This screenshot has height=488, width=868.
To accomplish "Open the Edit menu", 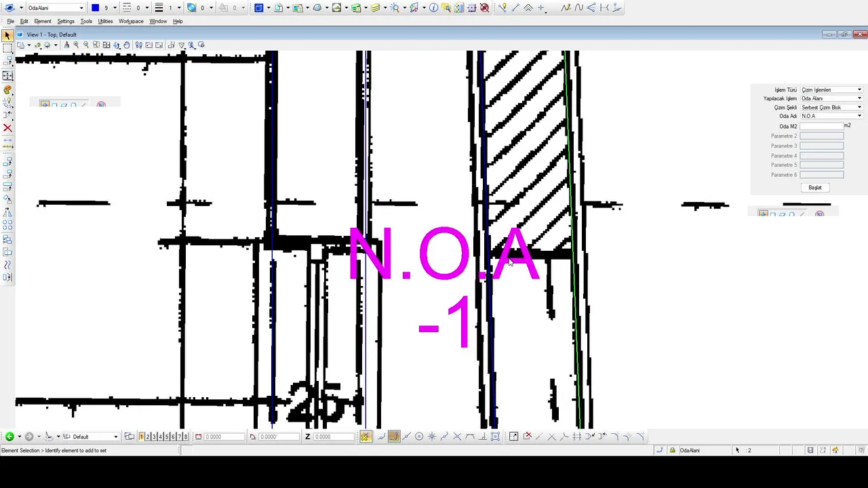I will coord(24,21).
